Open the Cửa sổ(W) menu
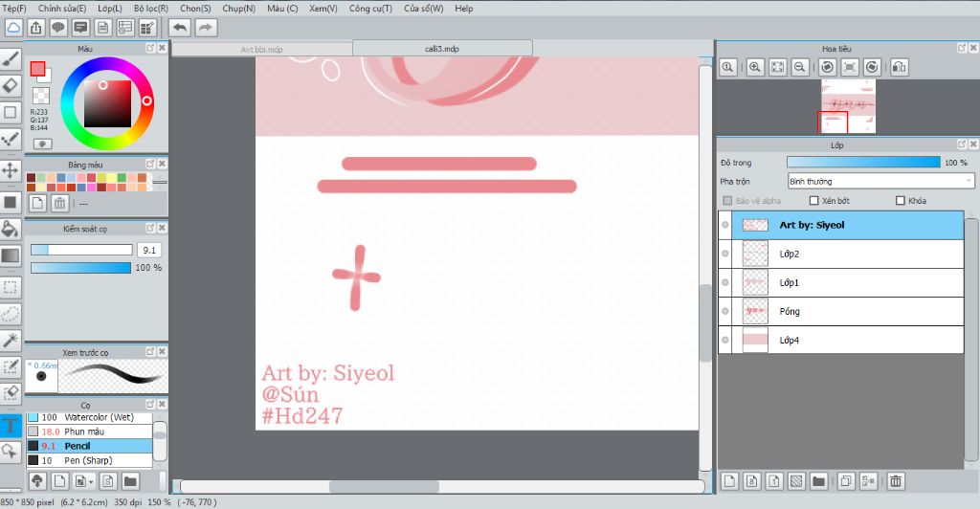The height and width of the screenshot is (509, 980). click(x=424, y=8)
